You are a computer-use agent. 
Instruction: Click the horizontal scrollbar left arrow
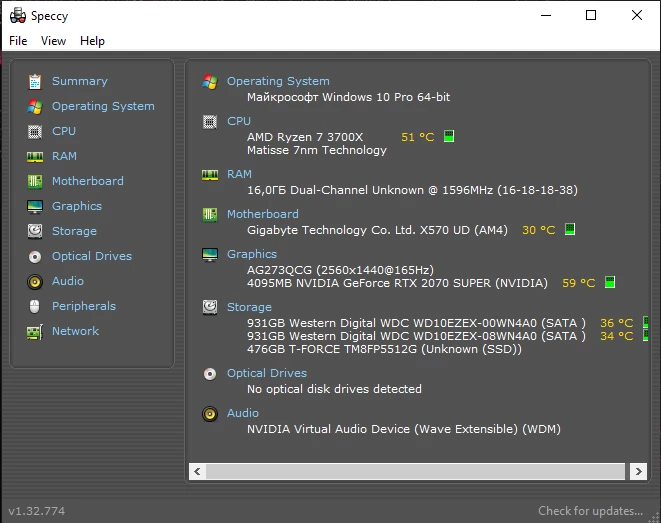pyautogui.click(x=197, y=471)
